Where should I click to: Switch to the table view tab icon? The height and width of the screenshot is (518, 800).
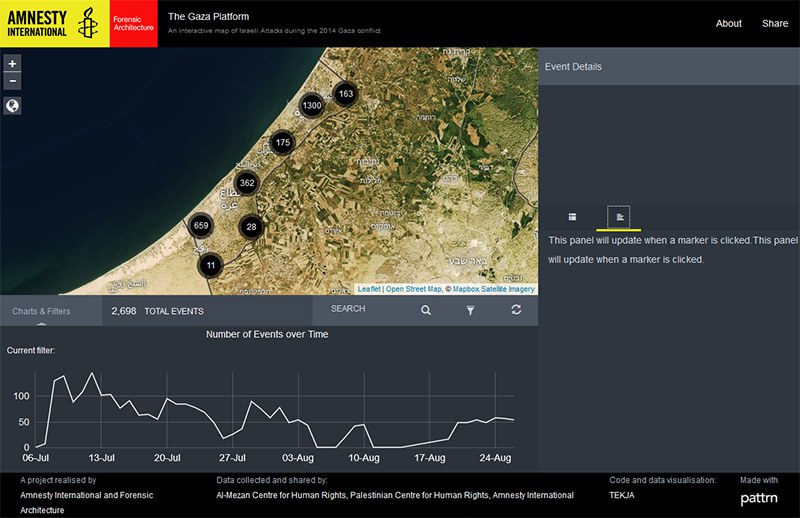[572, 216]
